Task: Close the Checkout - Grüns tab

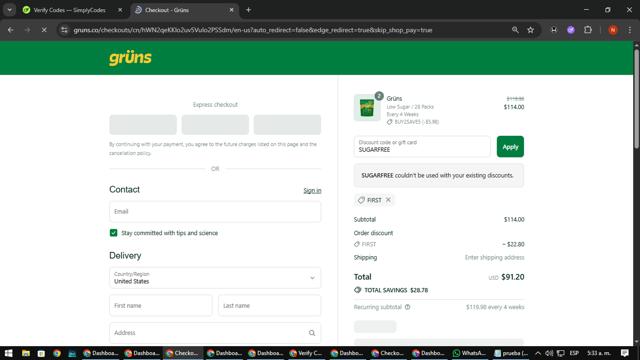Action: (x=231, y=10)
